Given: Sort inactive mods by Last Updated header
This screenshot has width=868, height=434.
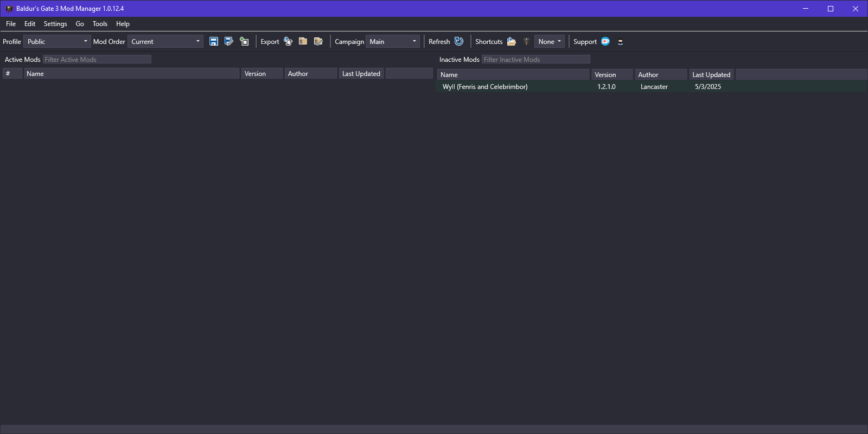Looking at the screenshot, I should (711, 74).
